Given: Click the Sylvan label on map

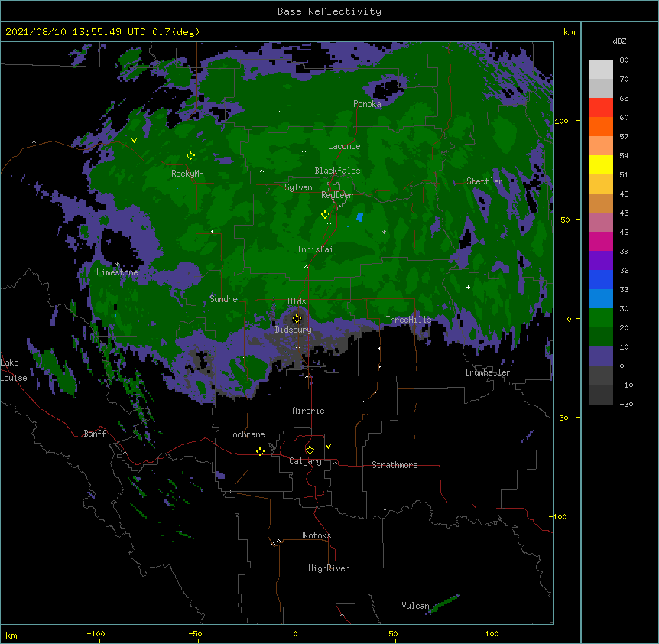Looking at the screenshot, I should point(298,187).
